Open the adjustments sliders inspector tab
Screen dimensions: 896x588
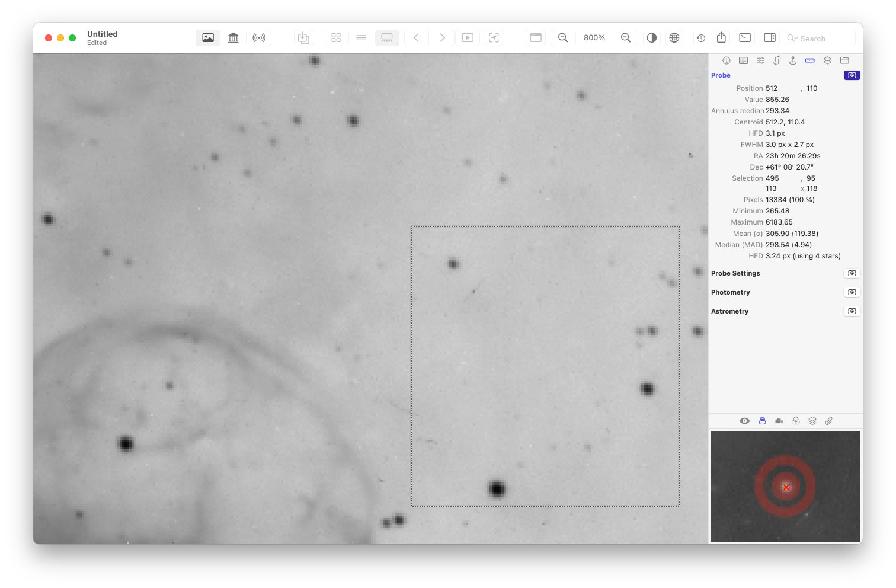pos(760,60)
